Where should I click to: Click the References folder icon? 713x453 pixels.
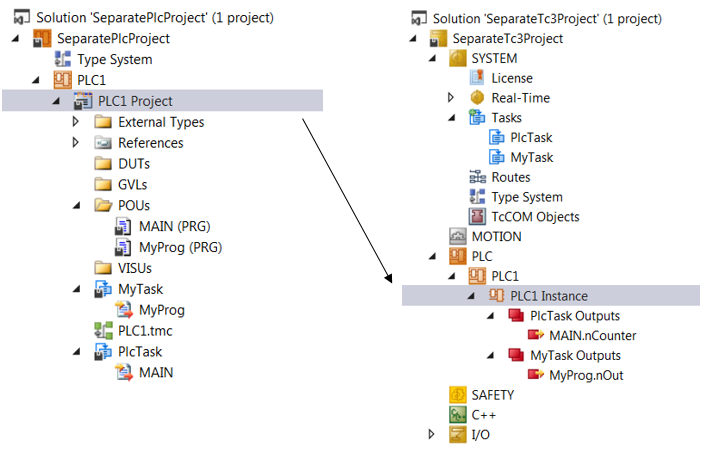[103, 143]
